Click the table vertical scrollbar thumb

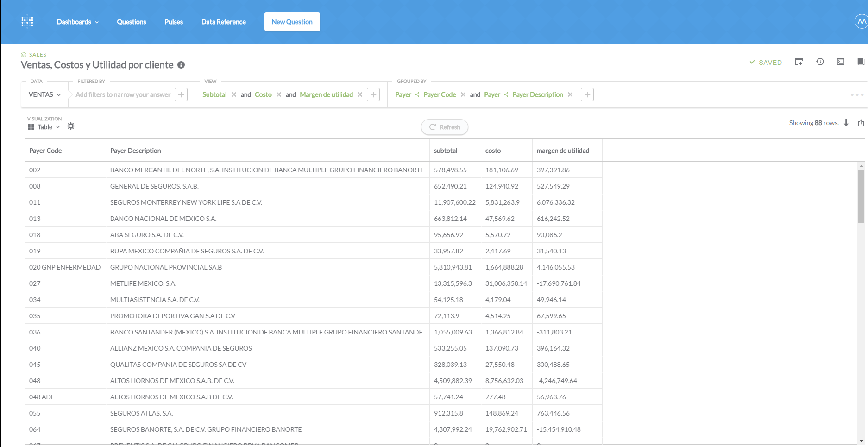pyautogui.click(x=861, y=196)
